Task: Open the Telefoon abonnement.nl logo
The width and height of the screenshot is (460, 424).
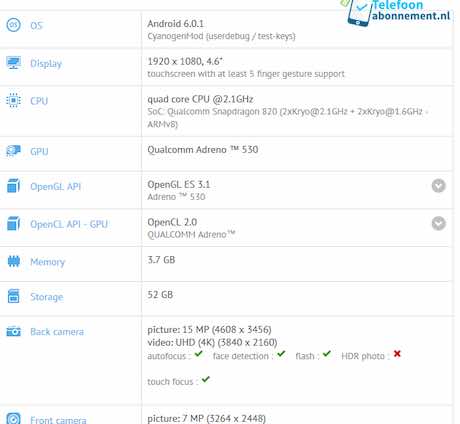Action: tap(398, 12)
